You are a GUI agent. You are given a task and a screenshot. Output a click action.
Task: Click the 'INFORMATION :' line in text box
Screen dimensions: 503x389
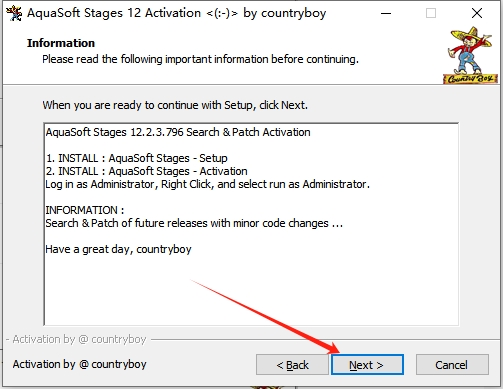(85, 210)
